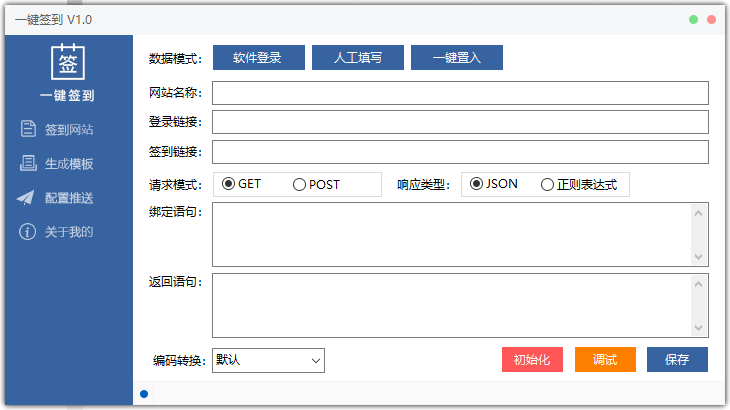Open the 签到网站 sidebar menu

click(x=69, y=130)
